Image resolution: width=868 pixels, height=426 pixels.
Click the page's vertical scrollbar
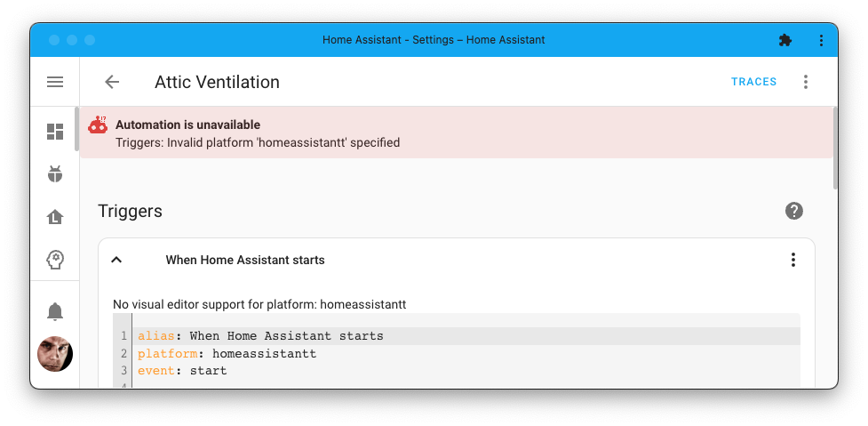pos(835,148)
